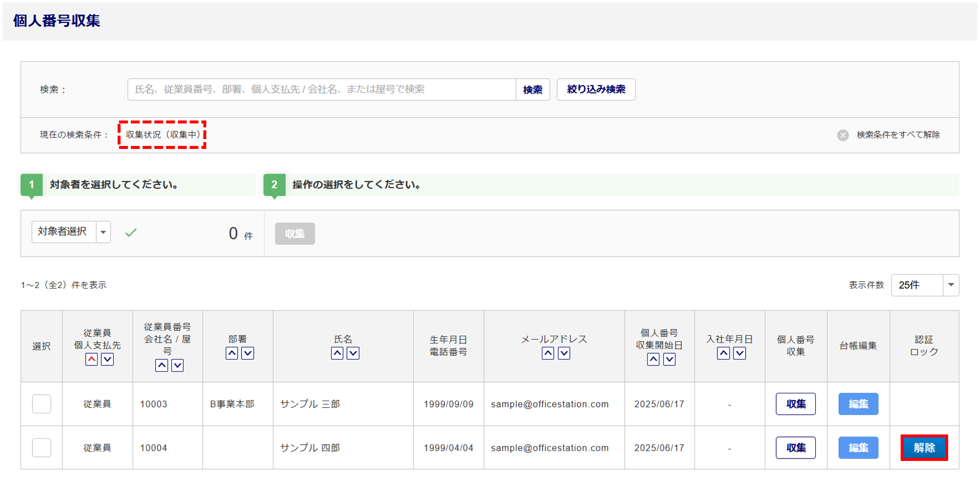This screenshot has height=481, width=980.
Task: Sort 入社年月日 column ascending
Action: click(724, 353)
